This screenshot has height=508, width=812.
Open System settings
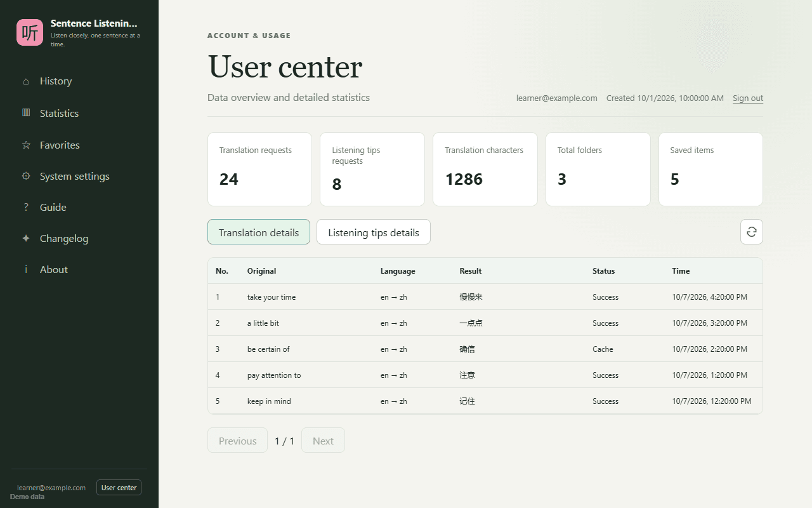79,176
